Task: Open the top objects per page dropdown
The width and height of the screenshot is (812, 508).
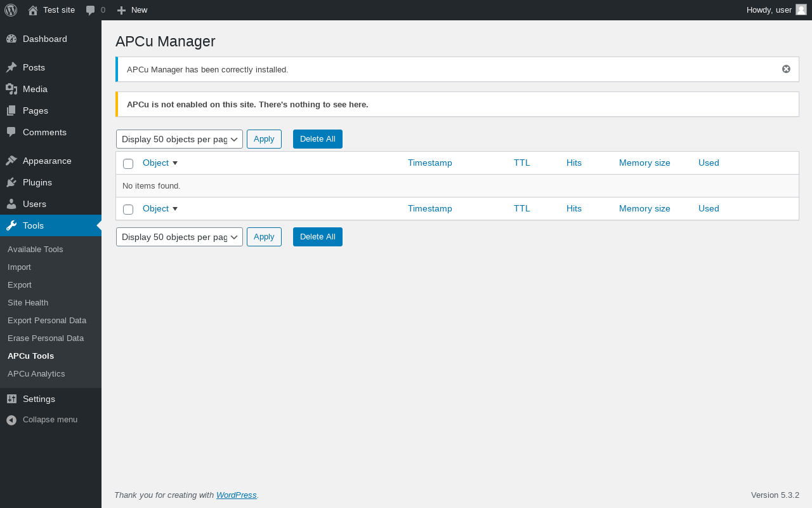Action: click(180, 139)
